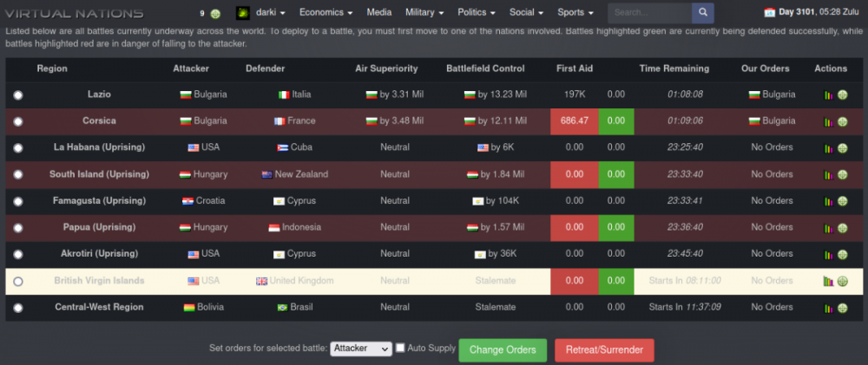The width and height of the screenshot is (868, 365).
Task: Expand the Economics menu
Action: 325,12
